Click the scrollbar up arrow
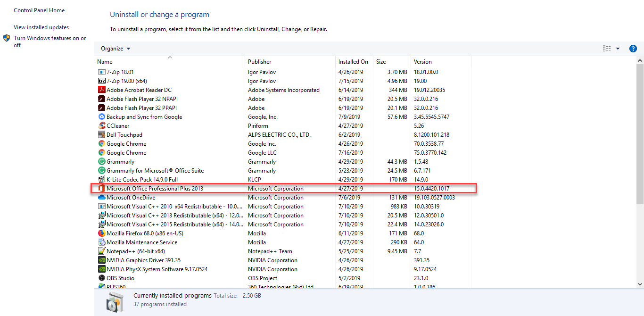Image resolution: width=644 pixels, height=316 pixels. click(x=640, y=61)
